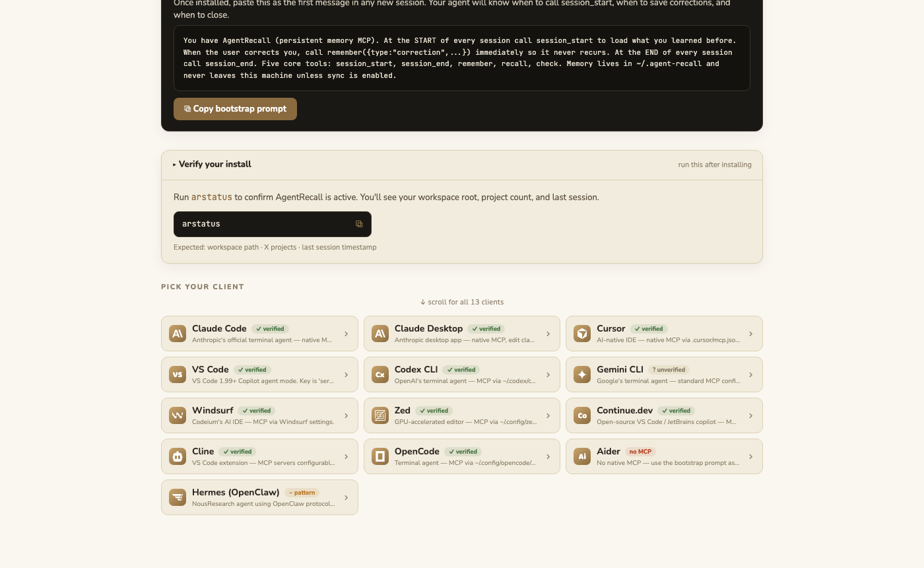Click the Codex CLI icon
This screenshot has width=924, height=568.
coord(380,374)
